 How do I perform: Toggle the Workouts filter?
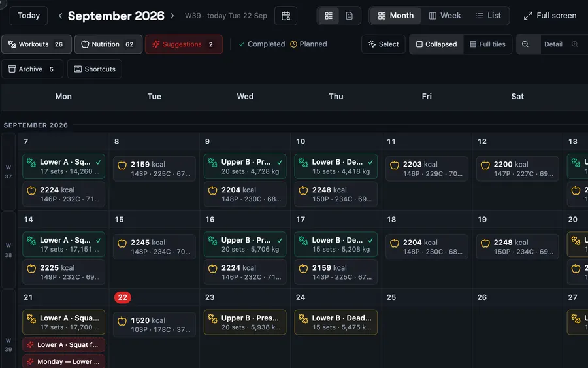(37, 44)
